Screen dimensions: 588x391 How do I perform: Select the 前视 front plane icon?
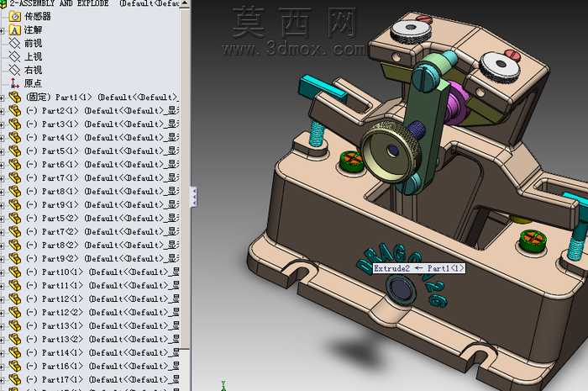click(15, 44)
